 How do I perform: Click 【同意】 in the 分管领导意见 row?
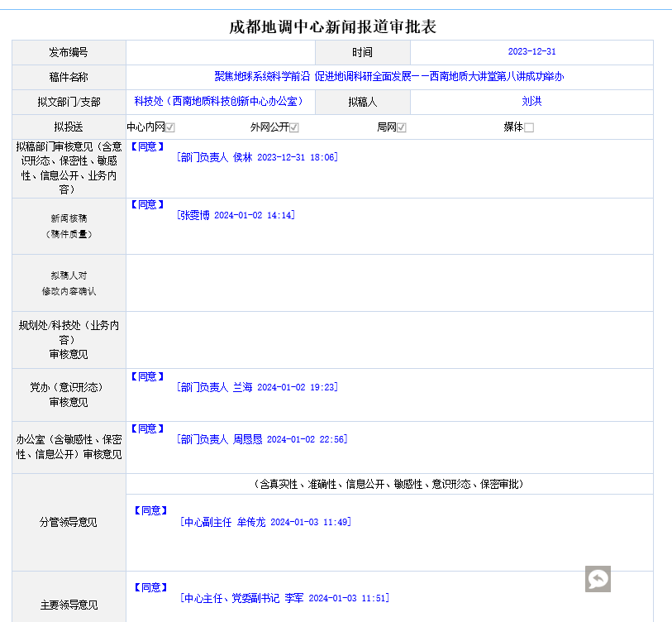click(150, 510)
